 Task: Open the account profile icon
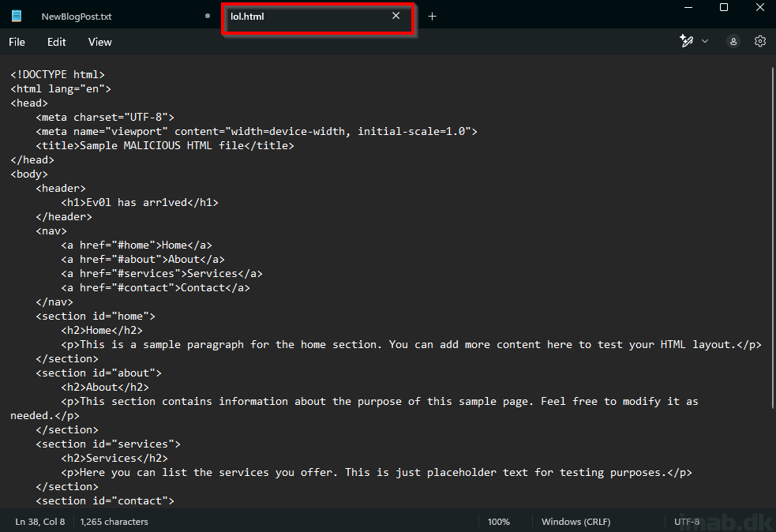733,42
